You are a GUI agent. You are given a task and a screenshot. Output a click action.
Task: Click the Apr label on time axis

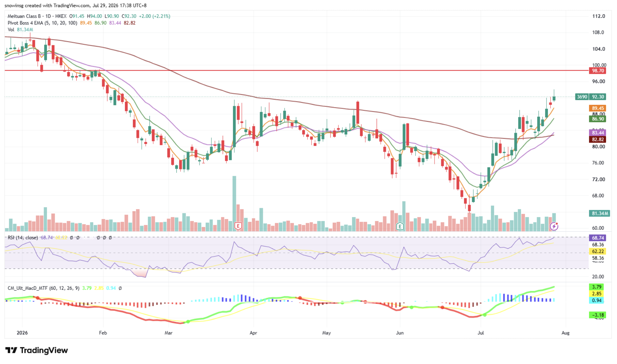[253, 333]
